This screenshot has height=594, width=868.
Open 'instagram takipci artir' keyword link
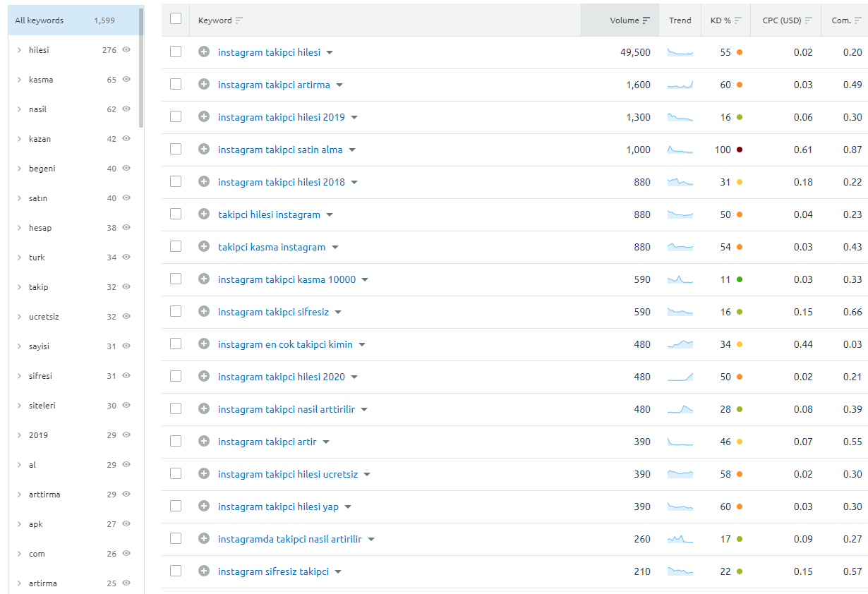(x=267, y=442)
